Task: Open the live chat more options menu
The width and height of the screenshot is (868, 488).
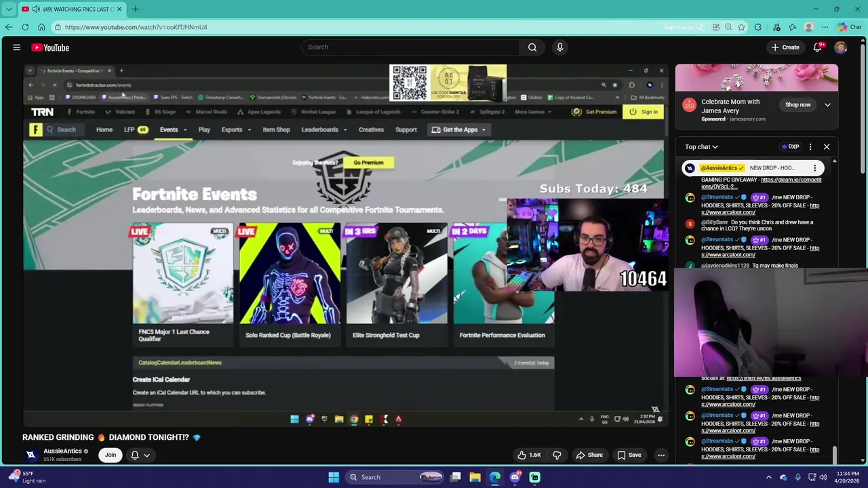Action: pyautogui.click(x=810, y=146)
